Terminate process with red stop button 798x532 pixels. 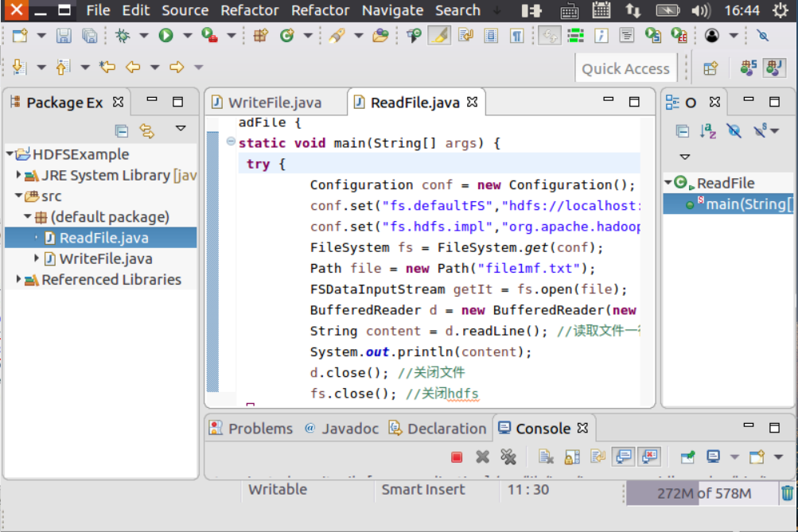tap(457, 457)
